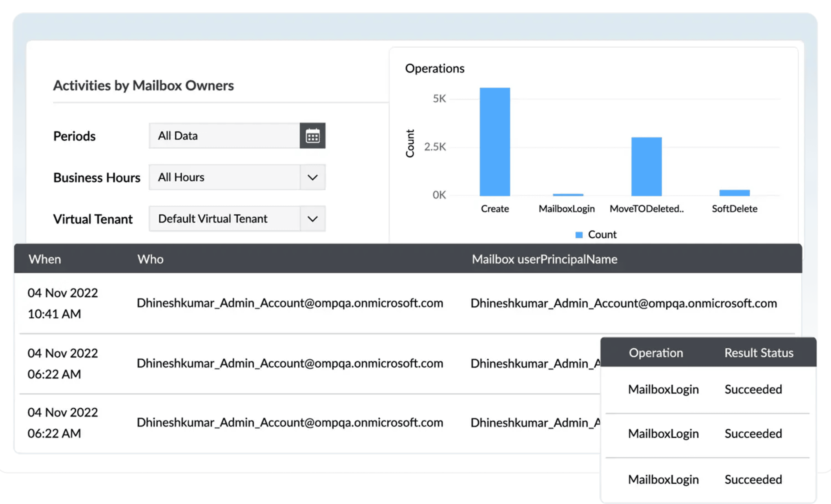Sort by the When column header

click(45, 259)
